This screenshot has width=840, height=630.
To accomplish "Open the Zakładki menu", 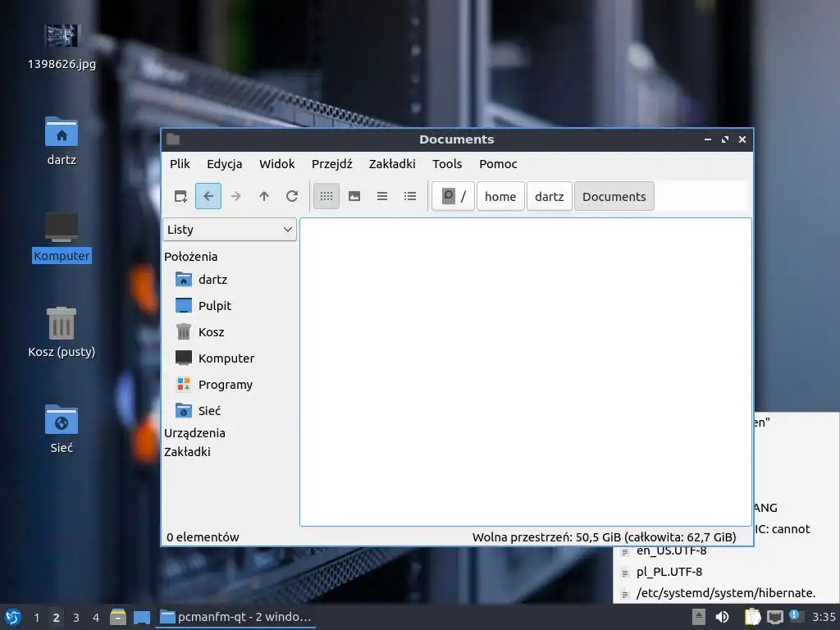I will pos(392,164).
